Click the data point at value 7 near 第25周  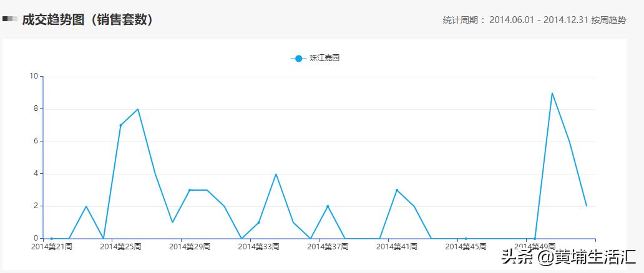coord(121,125)
